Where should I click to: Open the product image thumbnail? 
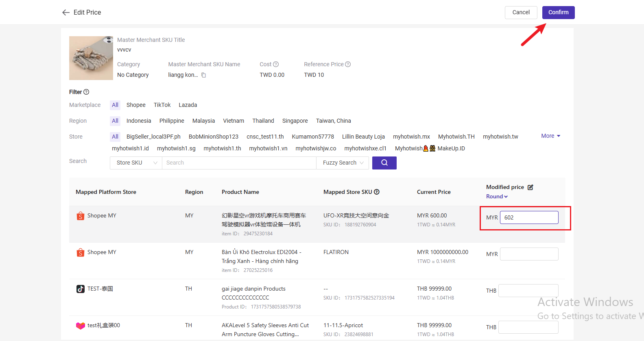[91, 58]
